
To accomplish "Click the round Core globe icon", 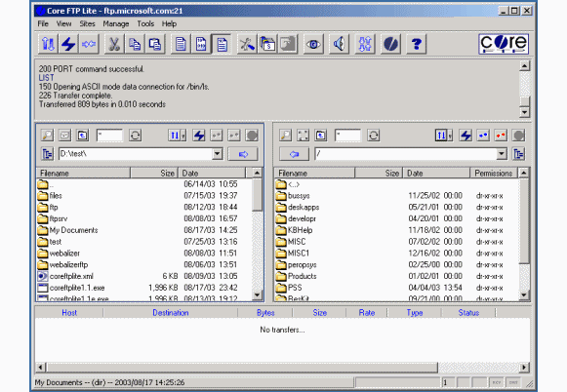I will 390,44.
